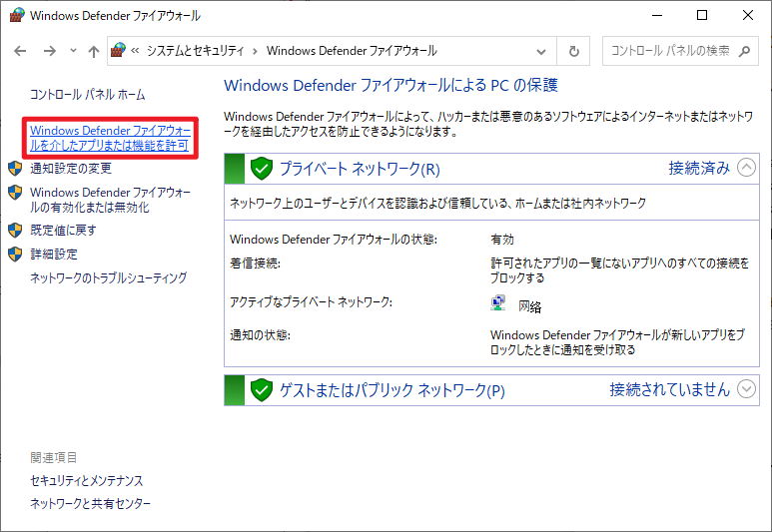The width and height of the screenshot is (772, 532).
Task: Click プライベート ネットワーク(R) header
Action: tap(360, 169)
